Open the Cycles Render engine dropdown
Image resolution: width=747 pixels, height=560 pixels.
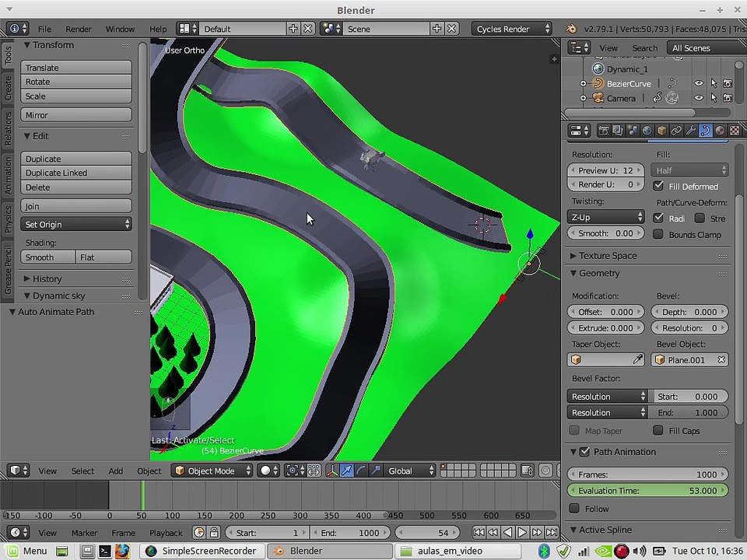(x=512, y=29)
